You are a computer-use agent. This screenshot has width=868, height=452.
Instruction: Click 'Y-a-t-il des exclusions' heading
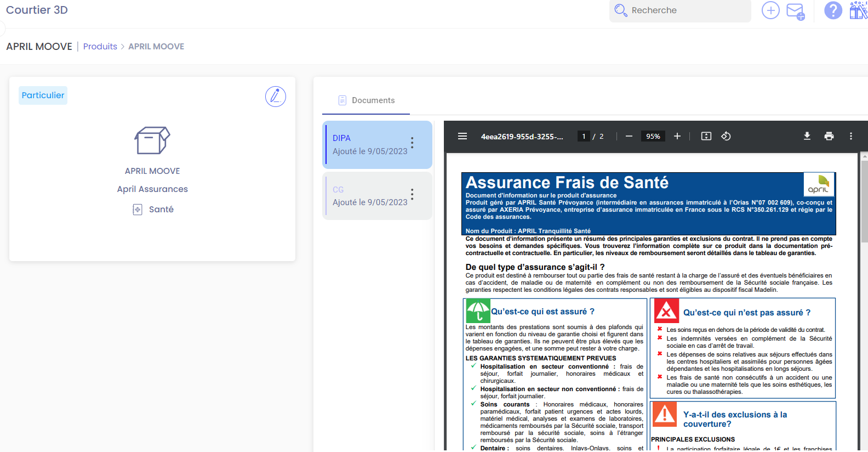[x=735, y=419]
